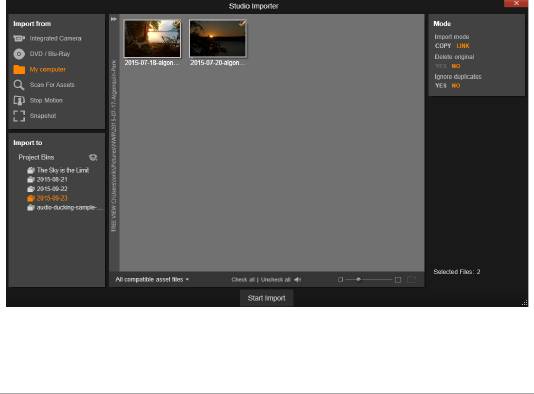Image resolution: width=534 pixels, height=394 pixels.
Task: Uncheck the 2015-07-20-algon thumbnail checkmark
Action: point(242,23)
